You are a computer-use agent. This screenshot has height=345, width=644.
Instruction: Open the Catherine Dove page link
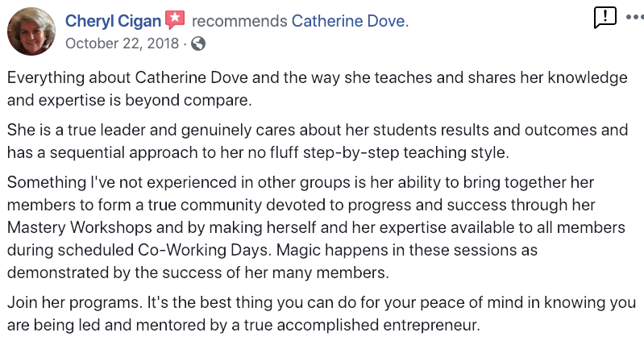click(348, 21)
